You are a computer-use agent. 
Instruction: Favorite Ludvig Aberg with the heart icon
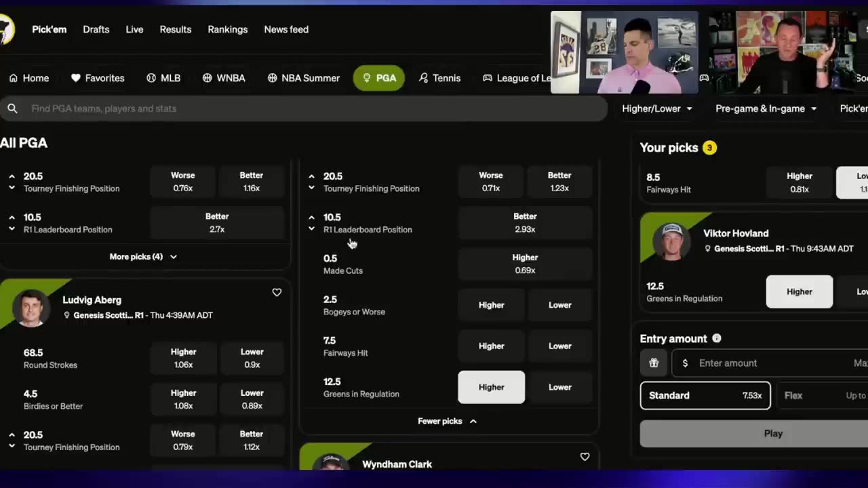[277, 292]
